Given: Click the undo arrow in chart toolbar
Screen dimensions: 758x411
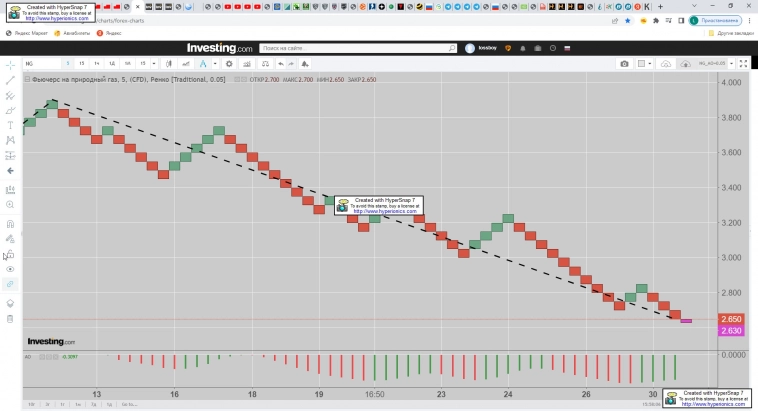Looking at the screenshot, I should tap(280, 64).
